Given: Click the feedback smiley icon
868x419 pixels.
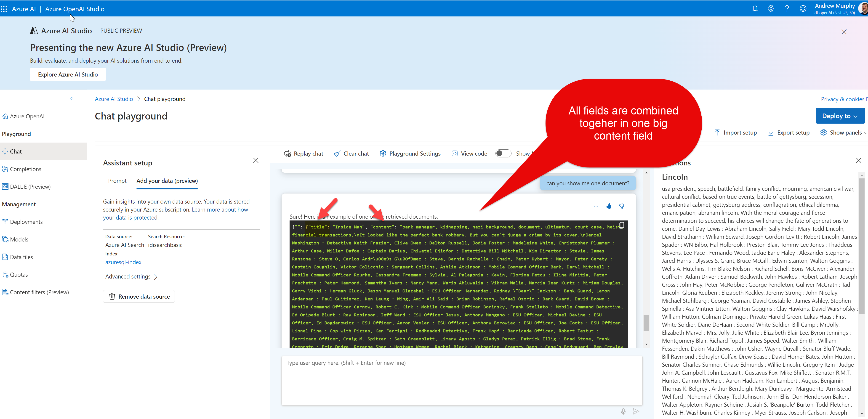Looking at the screenshot, I should point(803,9).
